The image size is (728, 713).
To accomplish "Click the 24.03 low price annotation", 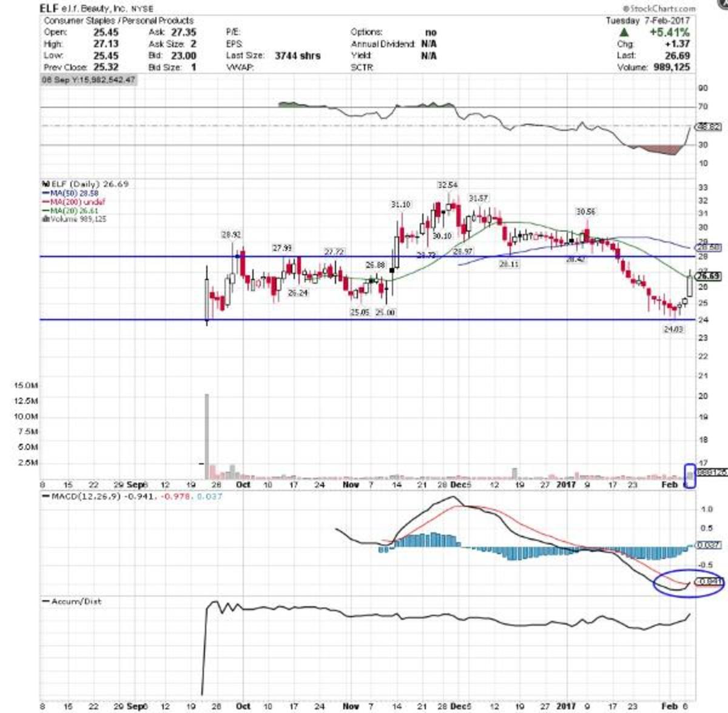I will [673, 329].
